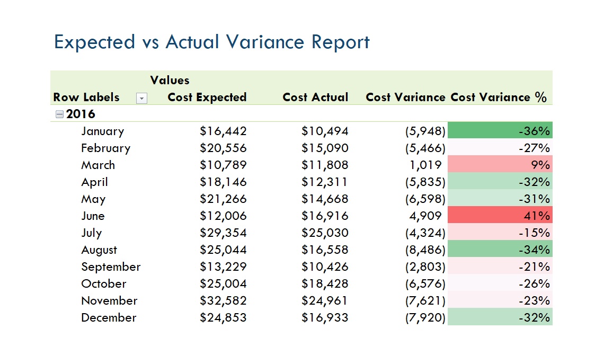The width and height of the screenshot is (604, 364).
Task: Select the Cost Expected column header
Action: click(x=207, y=97)
